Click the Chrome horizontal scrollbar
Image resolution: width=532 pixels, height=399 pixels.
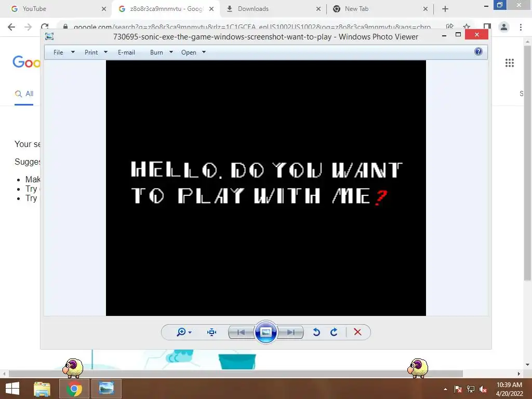click(236, 374)
